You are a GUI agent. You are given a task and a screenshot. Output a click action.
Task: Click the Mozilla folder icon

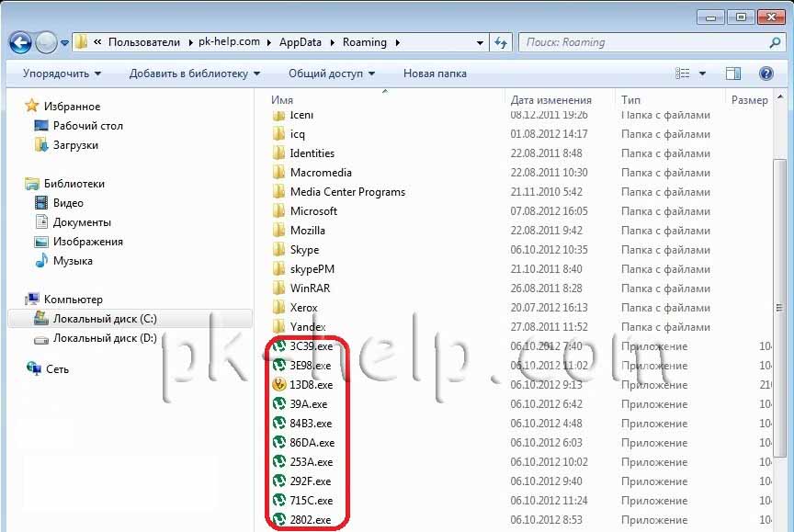click(278, 230)
